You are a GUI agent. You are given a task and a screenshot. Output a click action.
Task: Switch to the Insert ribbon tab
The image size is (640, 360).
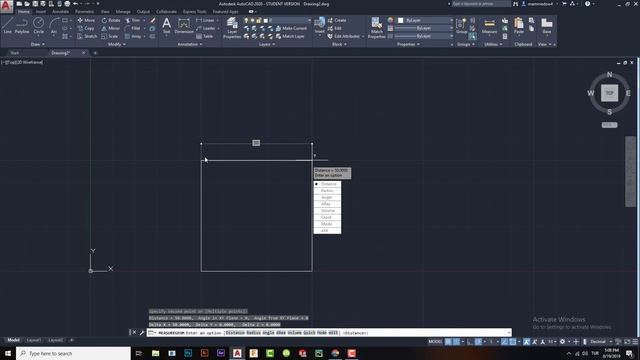[x=41, y=12]
